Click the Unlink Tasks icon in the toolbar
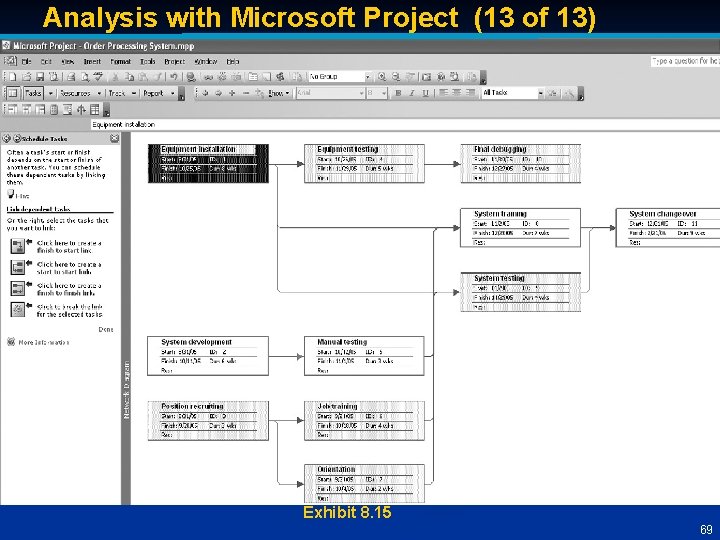This screenshot has height=540, width=720. [x=223, y=77]
